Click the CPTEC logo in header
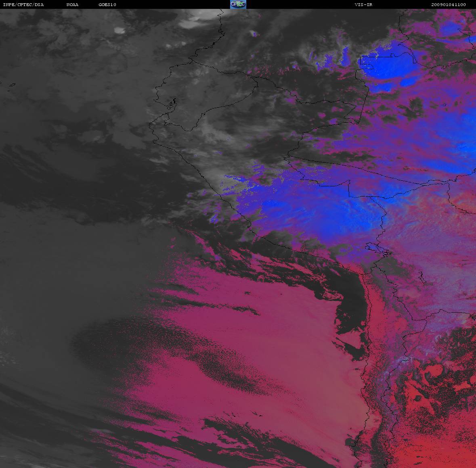The height and width of the screenshot is (468, 476). click(x=238, y=4)
